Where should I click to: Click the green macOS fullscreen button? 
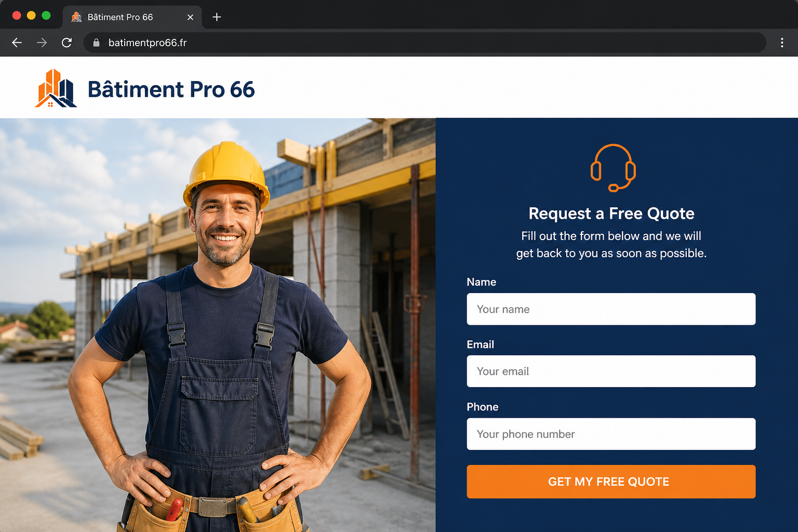(x=46, y=16)
